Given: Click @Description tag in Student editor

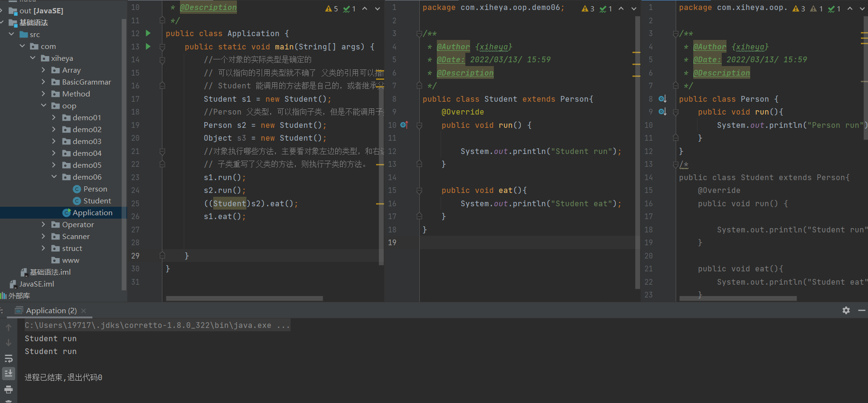Looking at the screenshot, I should coord(465,73).
